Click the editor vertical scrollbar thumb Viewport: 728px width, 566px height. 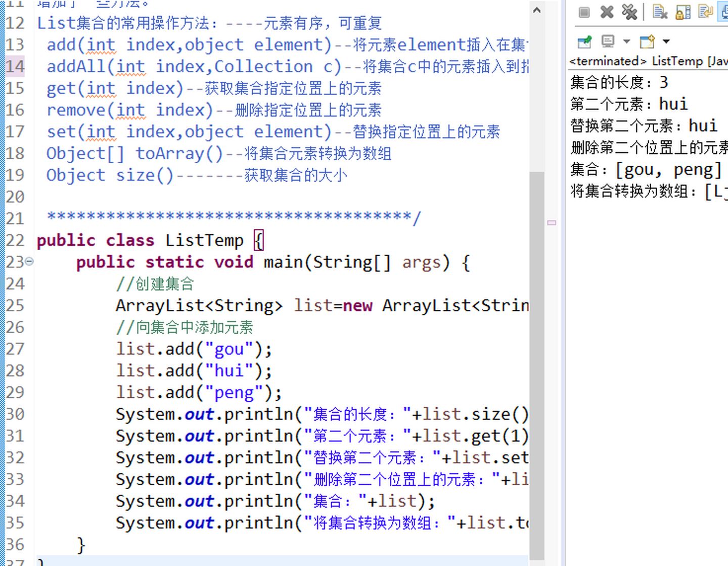pyautogui.click(x=537, y=366)
